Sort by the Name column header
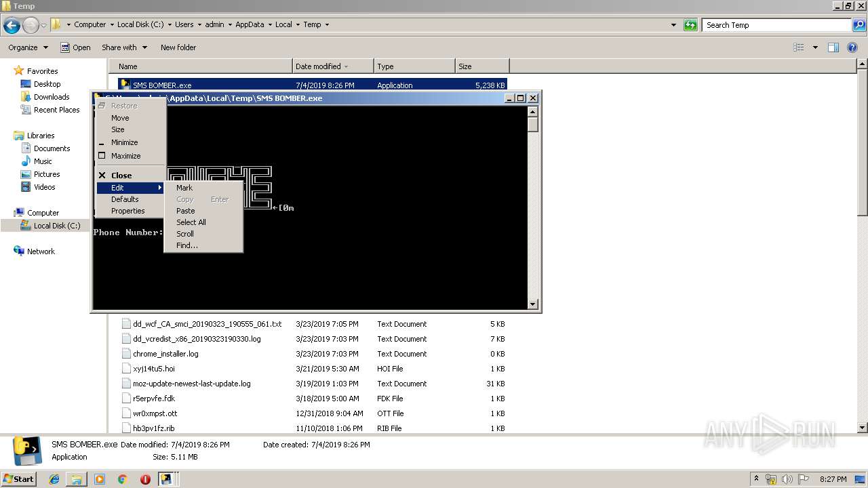The height and width of the screenshot is (488, 868). [x=201, y=66]
